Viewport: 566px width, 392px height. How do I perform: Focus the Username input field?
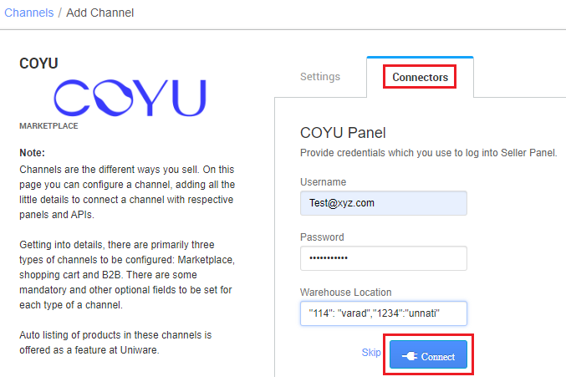(x=384, y=203)
